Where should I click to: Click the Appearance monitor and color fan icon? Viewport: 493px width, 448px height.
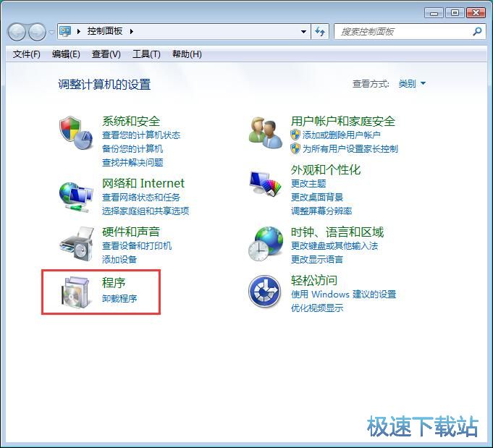[265, 183]
